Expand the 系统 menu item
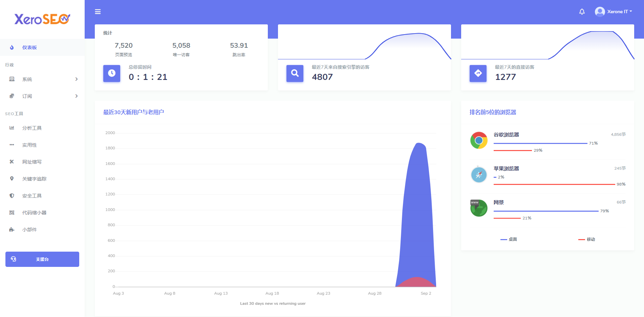644x317 pixels. pyautogui.click(x=27, y=79)
